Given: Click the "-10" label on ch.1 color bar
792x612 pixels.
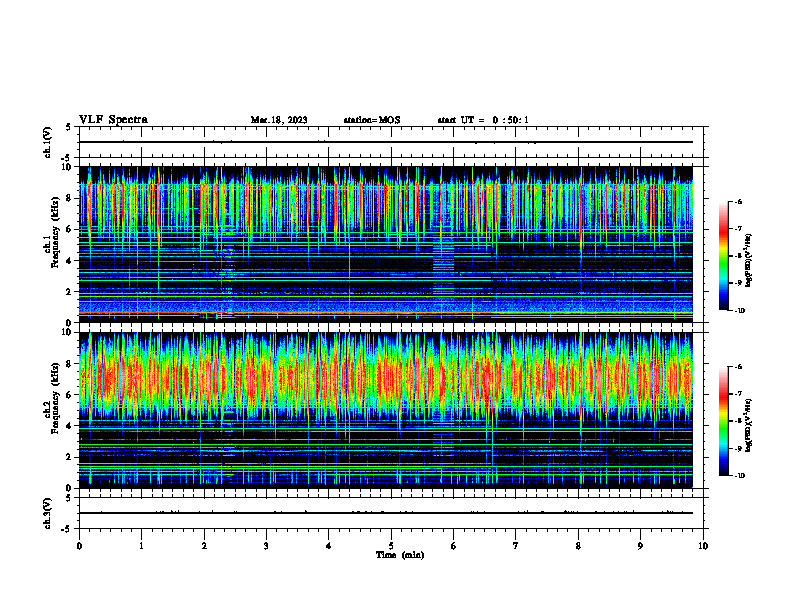Looking at the screenshot, I should click(739, 311).
